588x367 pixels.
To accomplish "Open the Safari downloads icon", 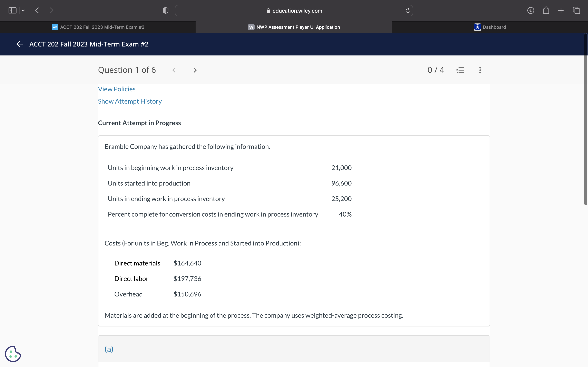I will pos(530,10).
